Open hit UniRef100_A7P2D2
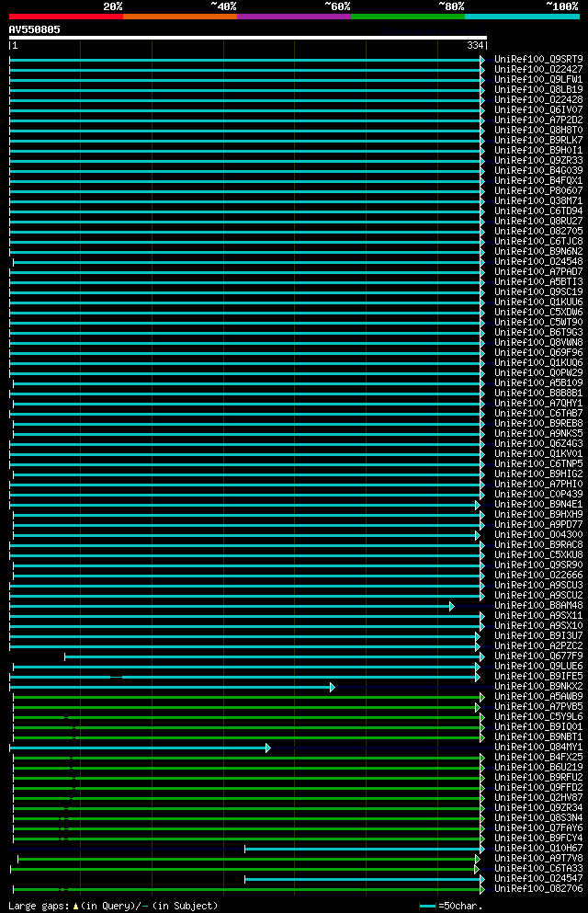 (538, 120)
